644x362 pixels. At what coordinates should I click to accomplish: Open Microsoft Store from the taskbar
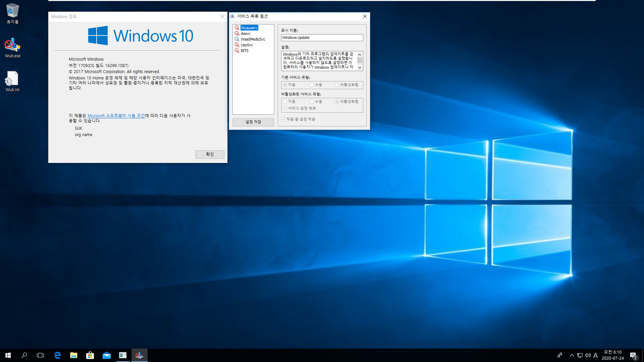point(90,355)
